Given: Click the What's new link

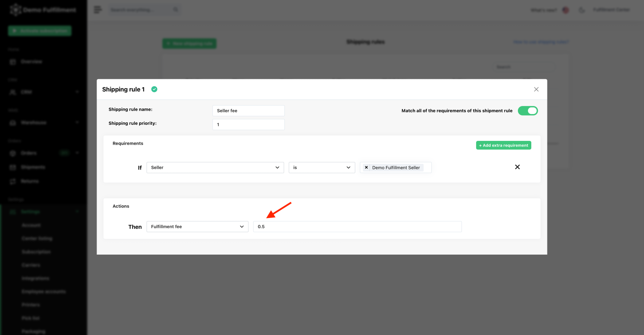Looking at the screenshot, I should [x=544, y=10].
